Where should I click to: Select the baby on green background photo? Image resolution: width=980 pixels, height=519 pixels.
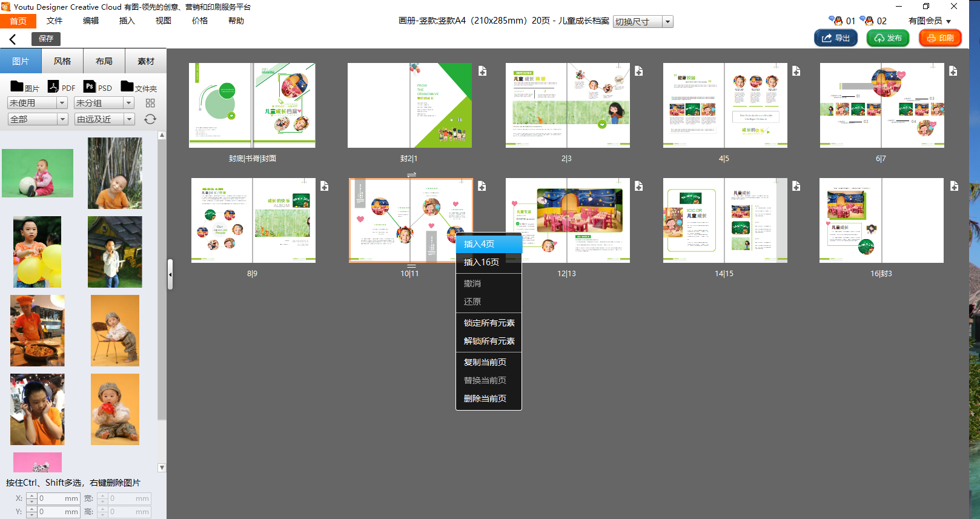(x=38, y=173)
